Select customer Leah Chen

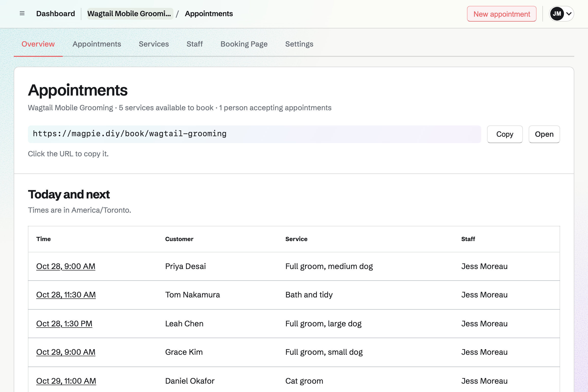[184, 323]
